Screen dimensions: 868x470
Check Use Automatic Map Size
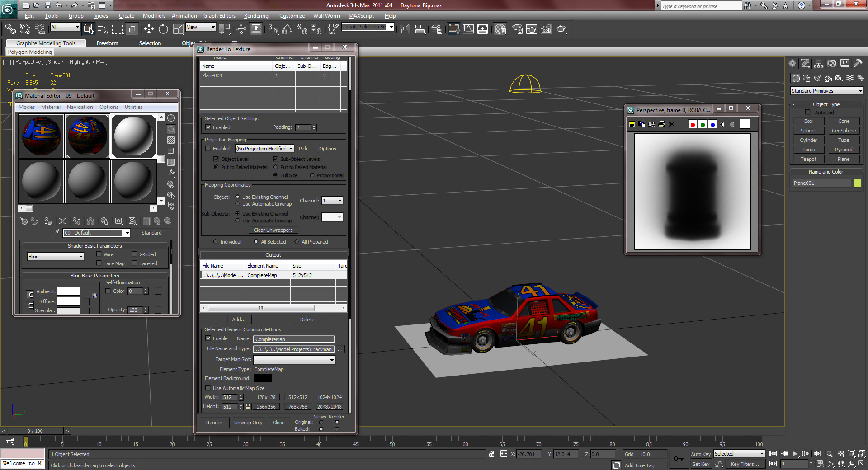click(x=208, y=388)
